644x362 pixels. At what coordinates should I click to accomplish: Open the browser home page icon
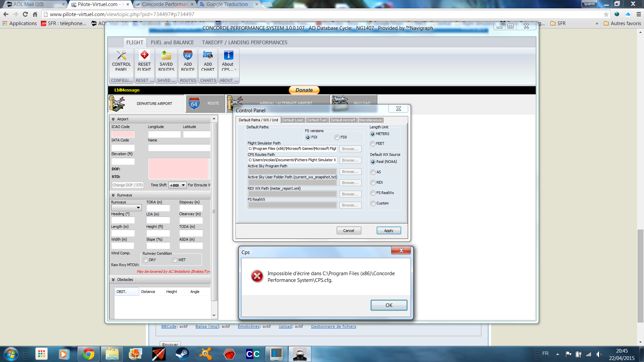[x=35, y=14]
